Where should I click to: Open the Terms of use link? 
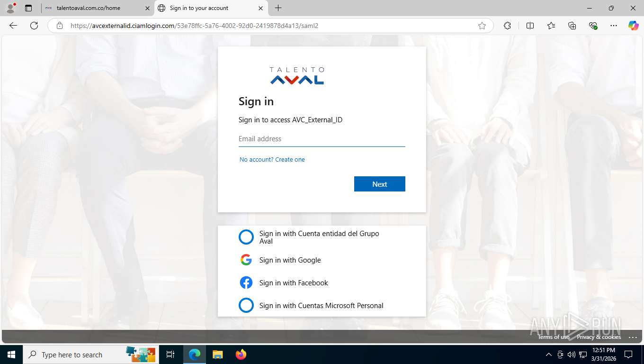553,337
